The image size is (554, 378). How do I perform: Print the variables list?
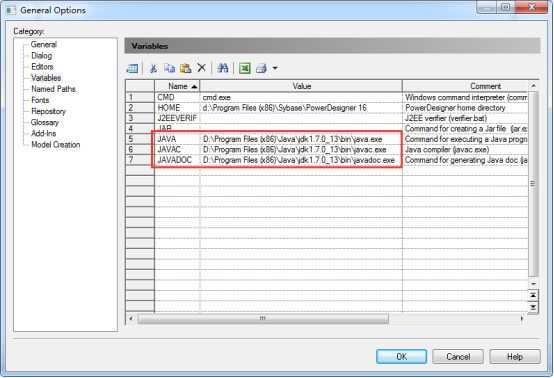(261, 68)
